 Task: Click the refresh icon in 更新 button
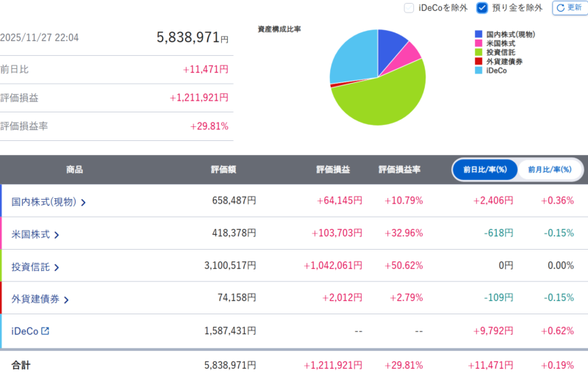point(559,7)
